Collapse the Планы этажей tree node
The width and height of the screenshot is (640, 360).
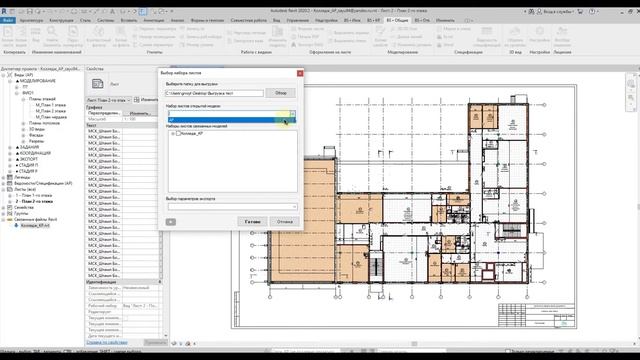[23, 99]
